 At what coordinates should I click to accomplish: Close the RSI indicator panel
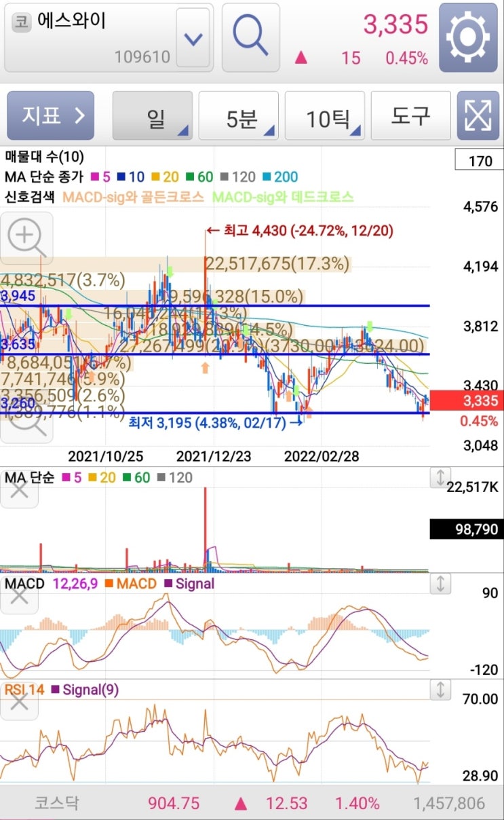(19, 702)
